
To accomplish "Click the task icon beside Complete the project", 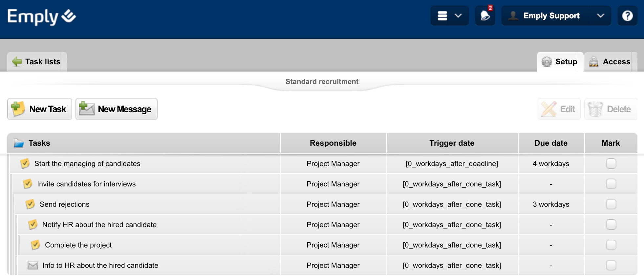I will [35, 245].
